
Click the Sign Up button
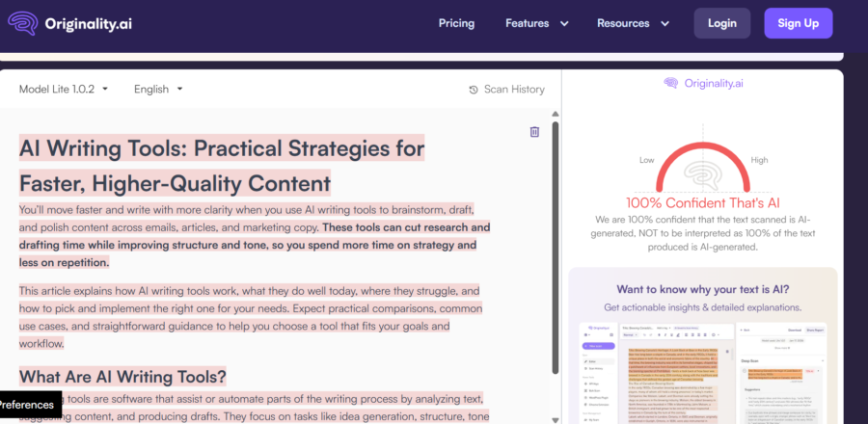(x=798, y=23)
